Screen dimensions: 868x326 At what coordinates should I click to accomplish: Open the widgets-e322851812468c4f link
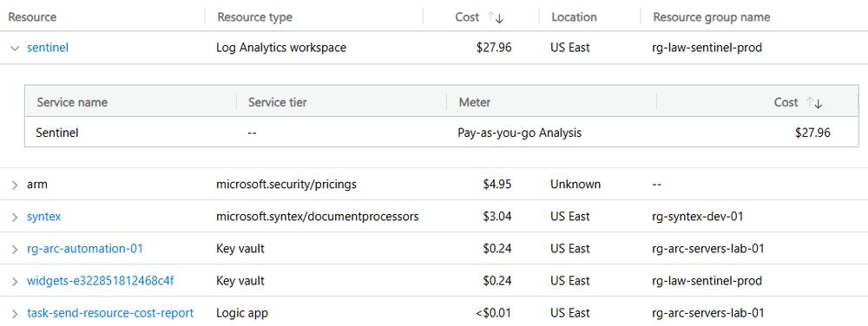pos(100,281)
